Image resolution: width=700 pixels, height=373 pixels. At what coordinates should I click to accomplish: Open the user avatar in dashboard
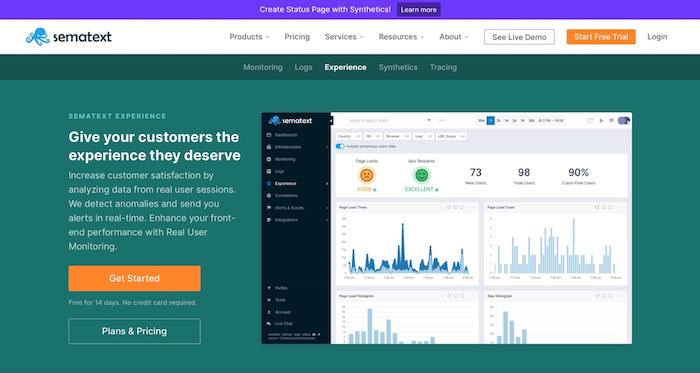[624, 120]
